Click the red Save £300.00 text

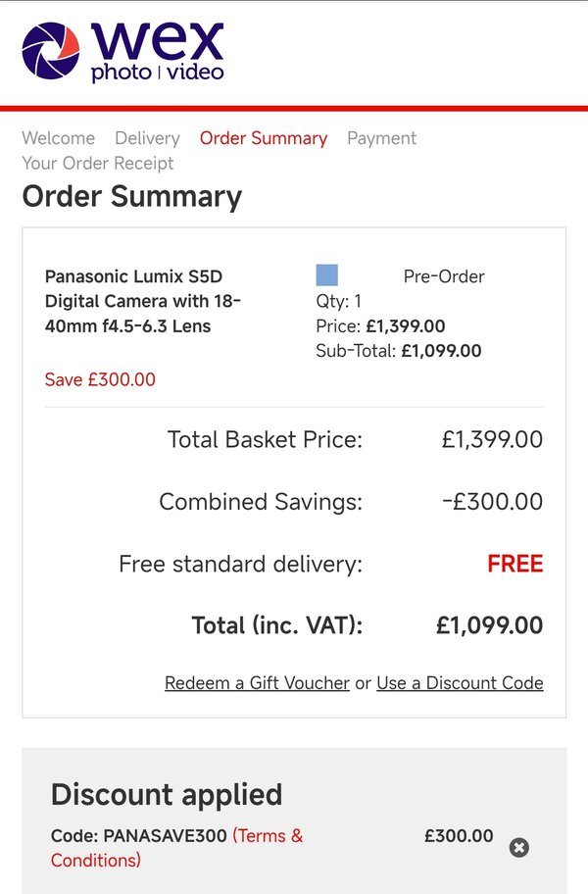click(100, 379)
